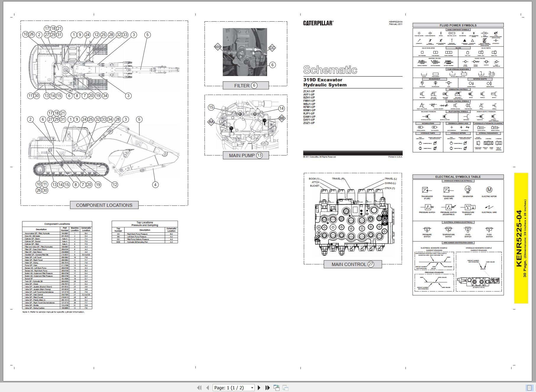The width and height of the screenshot is (536, 392).
Task: Click 'SWING (L)' label on main control valve
Action: click(x=390, y=183)
